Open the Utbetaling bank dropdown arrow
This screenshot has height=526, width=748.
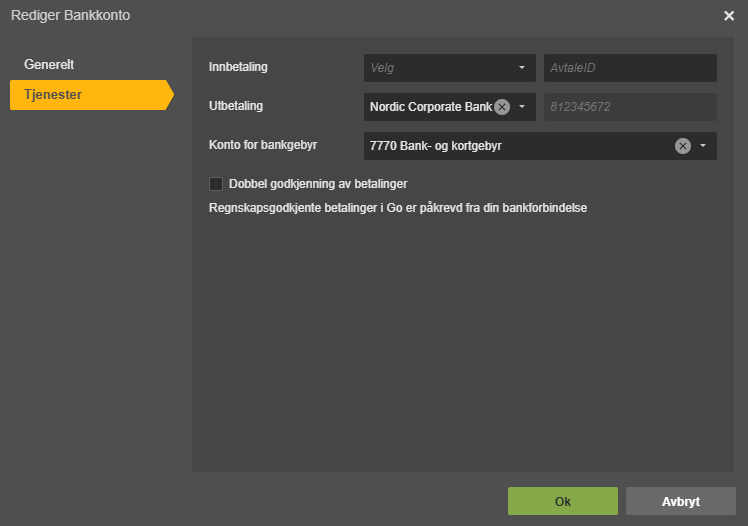tap(521, 107)
